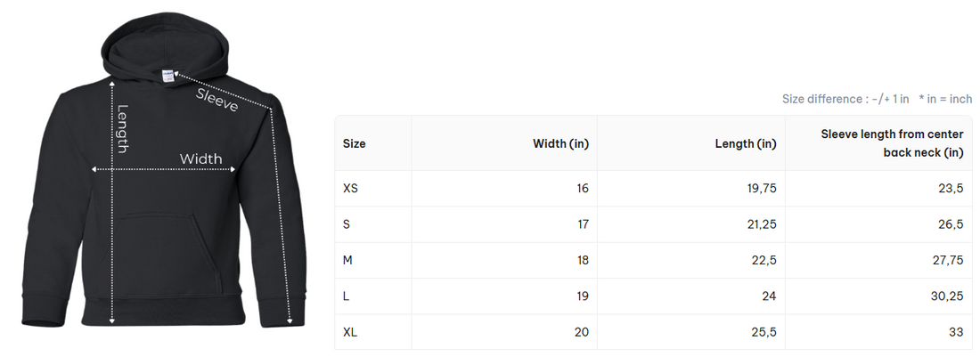
Task: Click the sleeve value 33 for size XL
Action: point(956,332)
